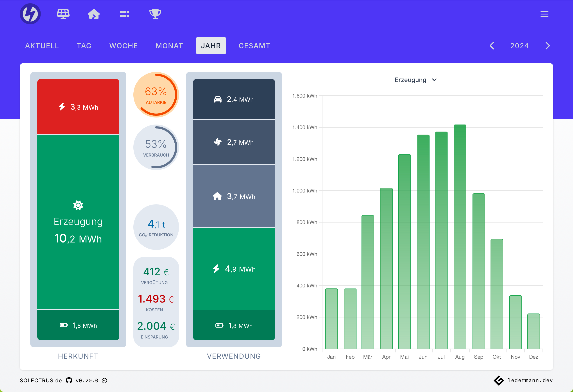Click the car icon in Verwendung
The height and width of the screenshot is (392, 573).
coord(218,99)
